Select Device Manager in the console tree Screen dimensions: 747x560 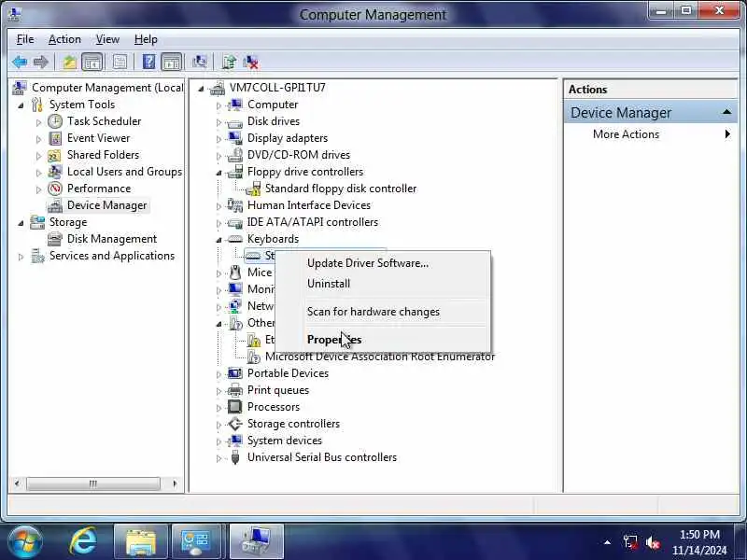point(107,205)
